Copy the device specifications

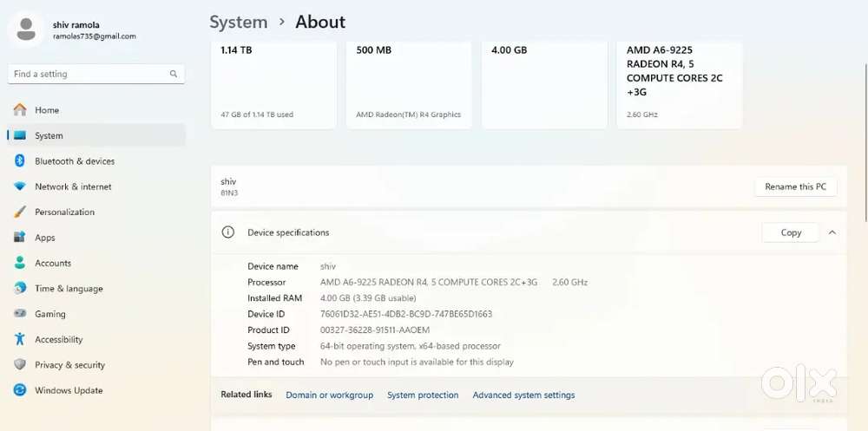[791, 232]
